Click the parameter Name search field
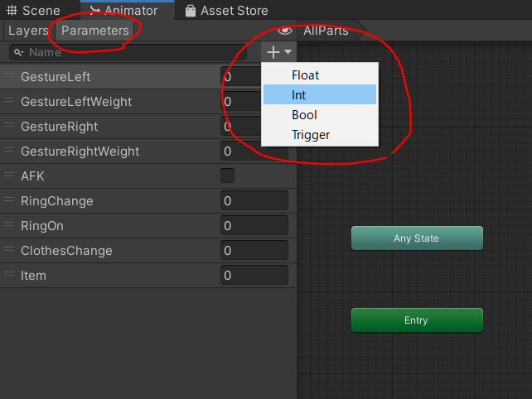The height and width of the screenshot is (399, 532). tap(128, 52)
